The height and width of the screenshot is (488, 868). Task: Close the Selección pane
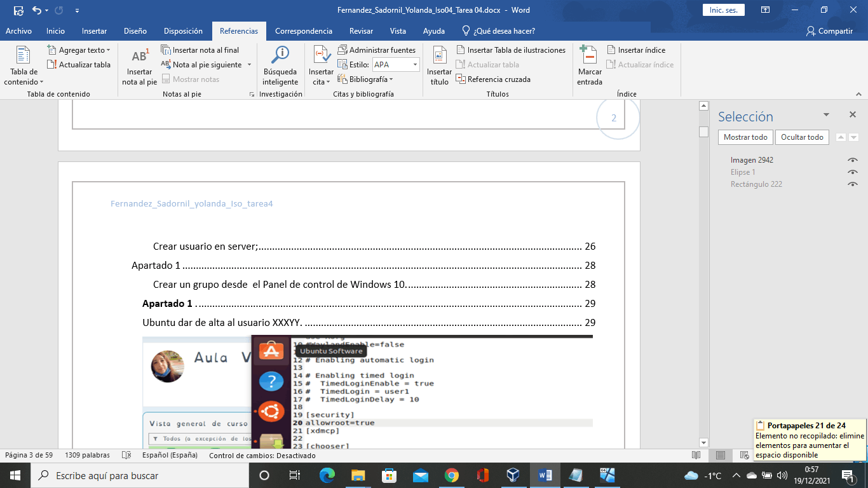(853, 115)
